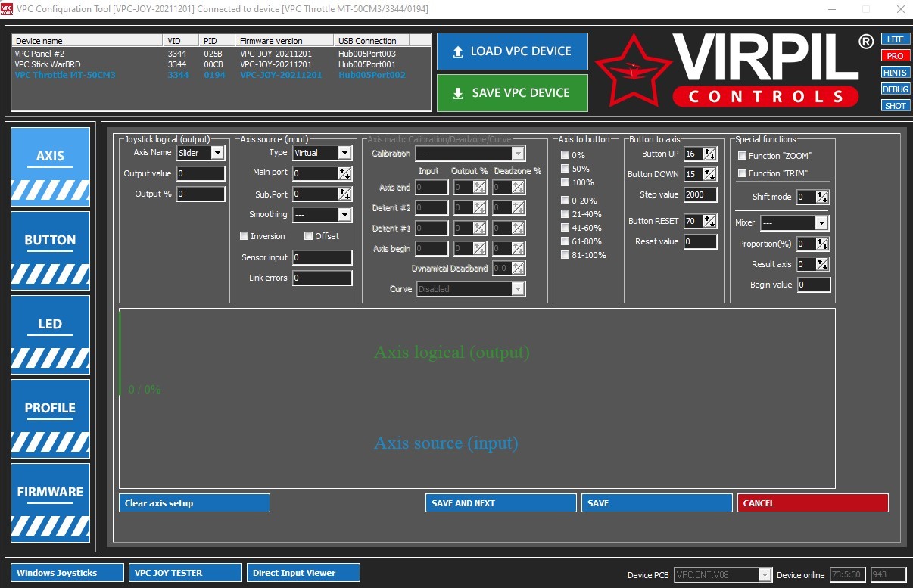Click the VID column header
This screenshot has width=913, height=588.
(x=182, y=41)
